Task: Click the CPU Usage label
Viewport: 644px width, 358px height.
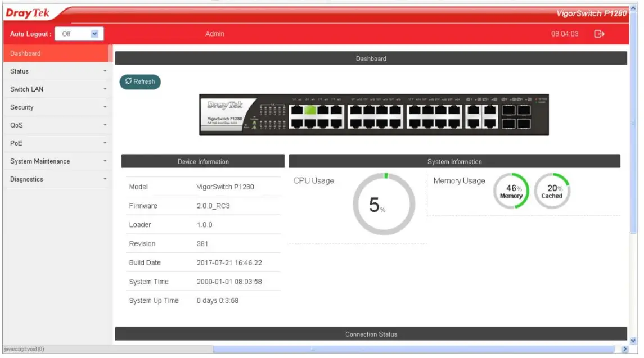Action: (313, 180)
